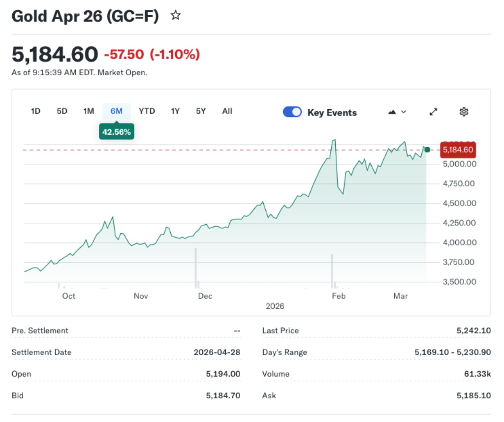The image size is (504, 422).
Task: Expand the chart to fullscreen
Action: pos(433,112)
